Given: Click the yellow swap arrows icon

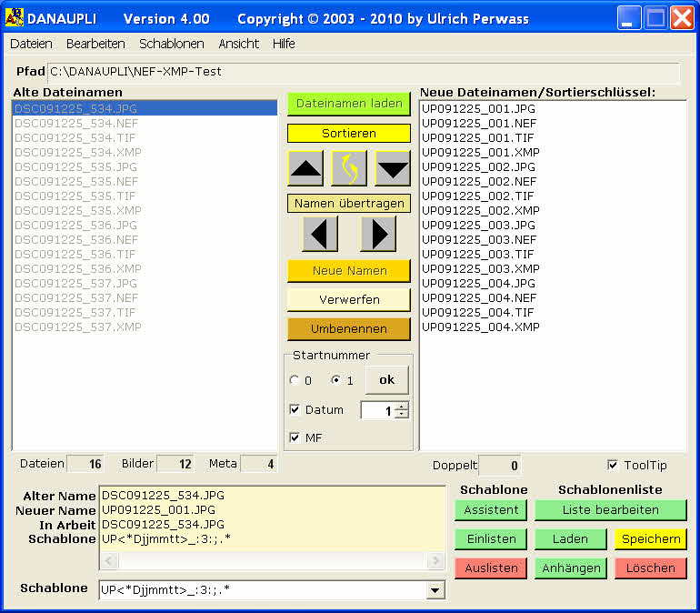Looking at the screenshot, I should 349,168.
